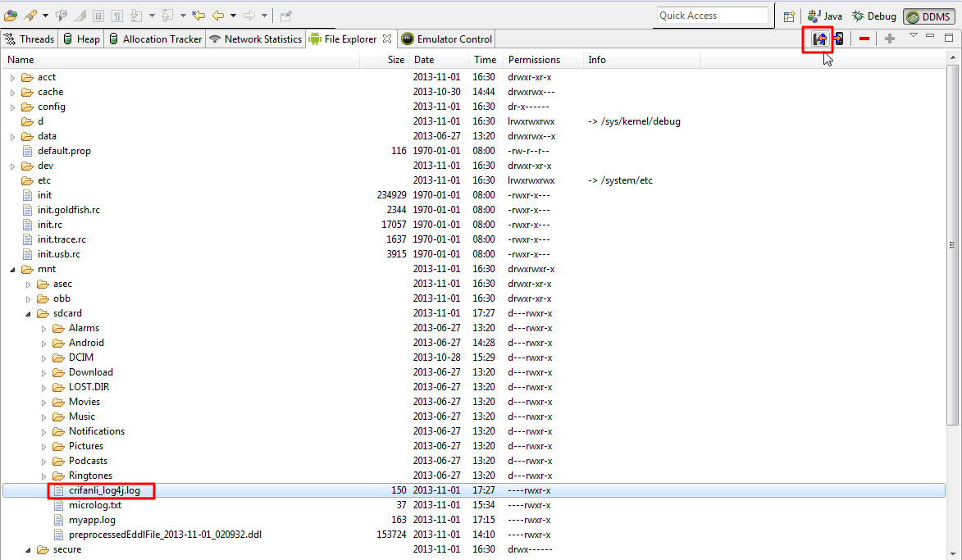Expand the DCIM folder
The height and width of the screenshot is (560, 962).
click(x=43, y=358)
